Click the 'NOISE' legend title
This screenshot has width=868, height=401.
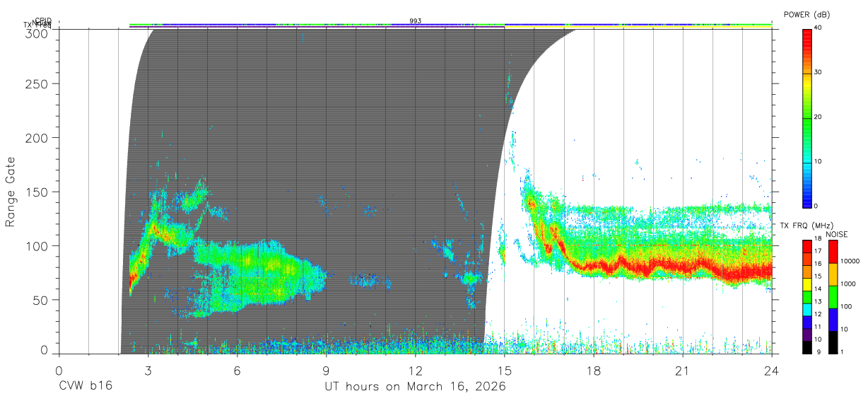tap(837, 234)
